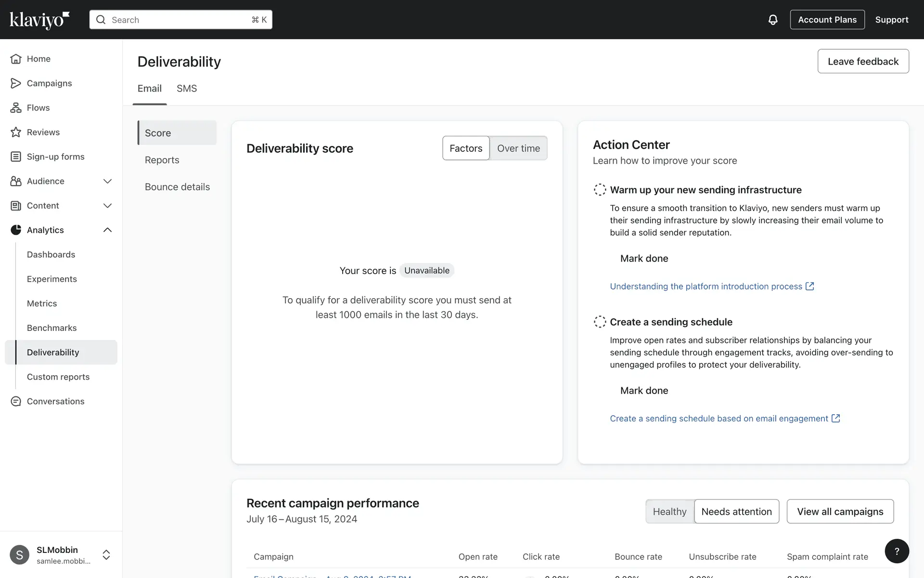Switch to the SMS tab
924x578 pixels.
tap(187, 89)
